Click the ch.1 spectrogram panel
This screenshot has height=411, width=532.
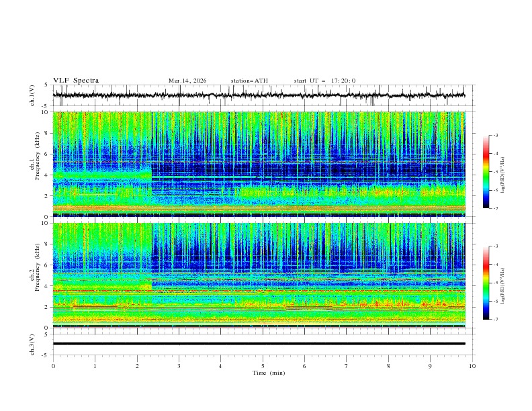point(259,164)
